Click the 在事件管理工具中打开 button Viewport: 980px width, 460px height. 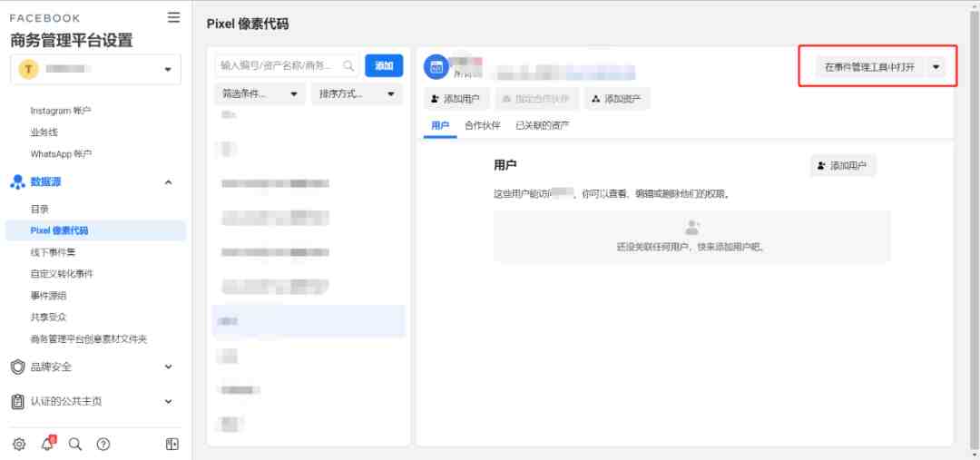(x=869, y=67)
